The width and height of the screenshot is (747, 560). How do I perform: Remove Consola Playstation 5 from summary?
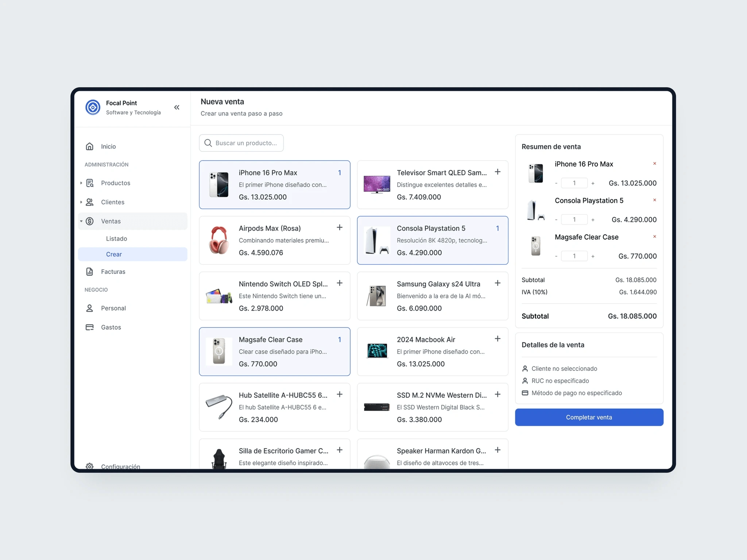pos(655,200)
